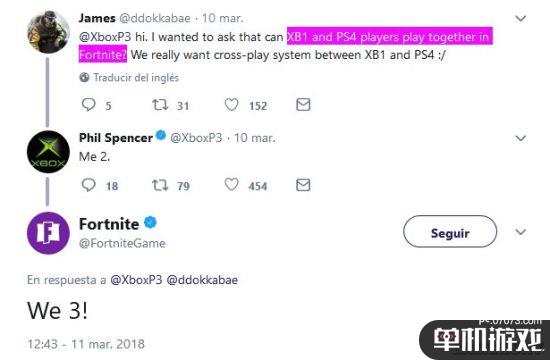Retweet James's tweet via the retweet icon
This screenshot has height=360, width=550.
pyautogui.click(x=160, y=105)
